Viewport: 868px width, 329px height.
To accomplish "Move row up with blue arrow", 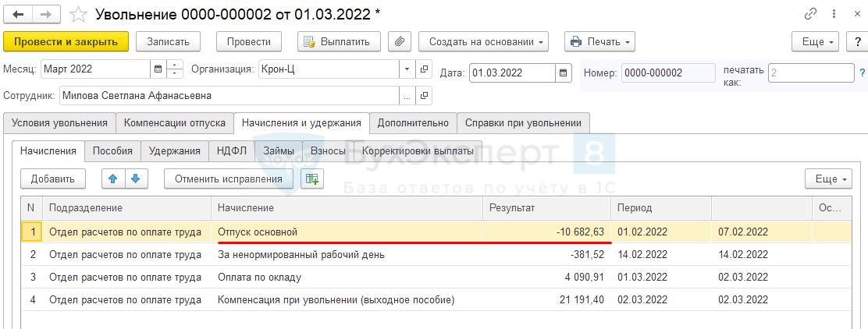I will (113, 179).
